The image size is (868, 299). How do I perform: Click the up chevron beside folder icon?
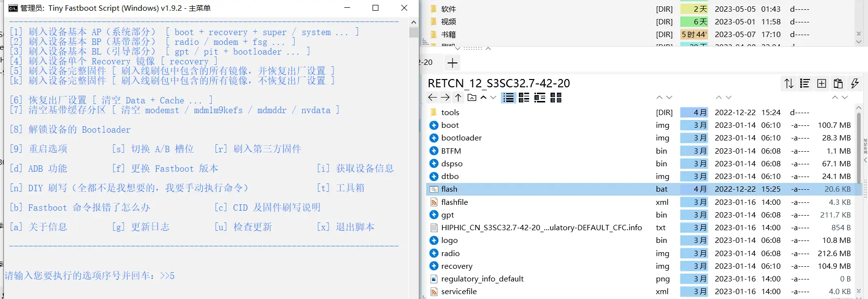click(484, 98)
